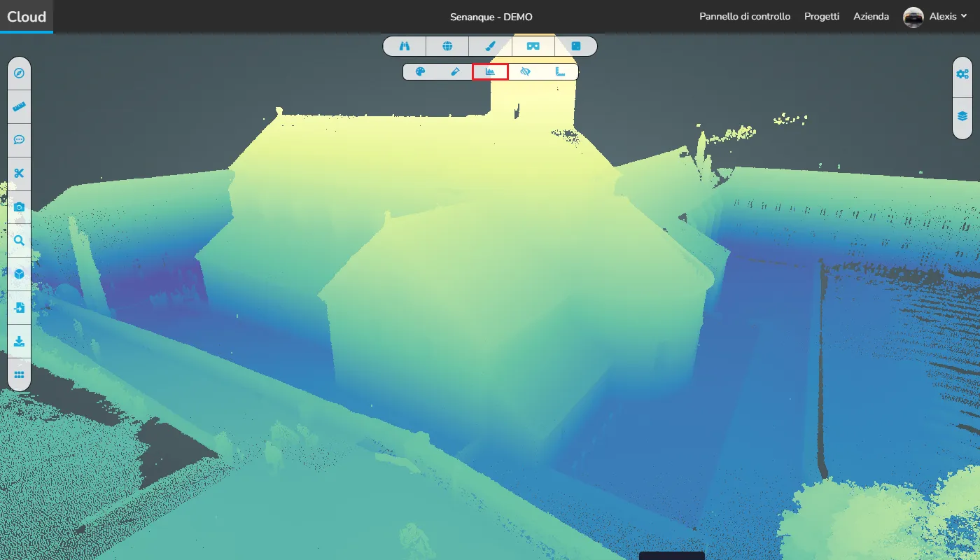980x560 pixels.
Task: Select the 3D cube tool
Action: tap(19, 274)
